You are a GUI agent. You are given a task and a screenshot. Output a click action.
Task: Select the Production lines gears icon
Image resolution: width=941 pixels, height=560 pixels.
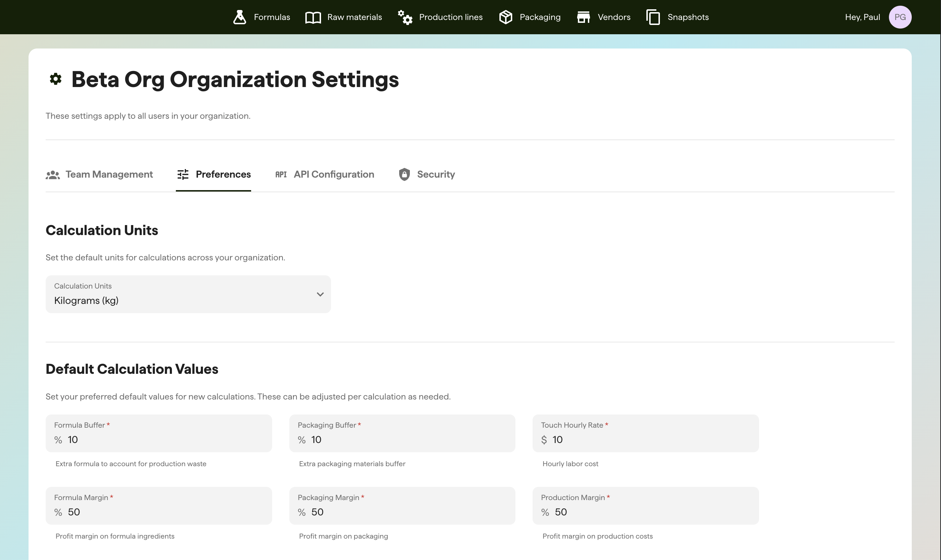pos(406,17)
